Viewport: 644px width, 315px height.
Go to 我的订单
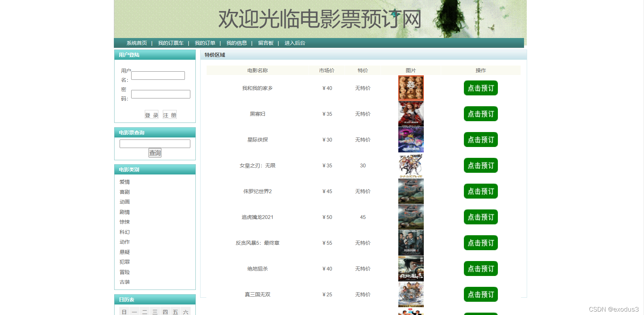[205, 43]
